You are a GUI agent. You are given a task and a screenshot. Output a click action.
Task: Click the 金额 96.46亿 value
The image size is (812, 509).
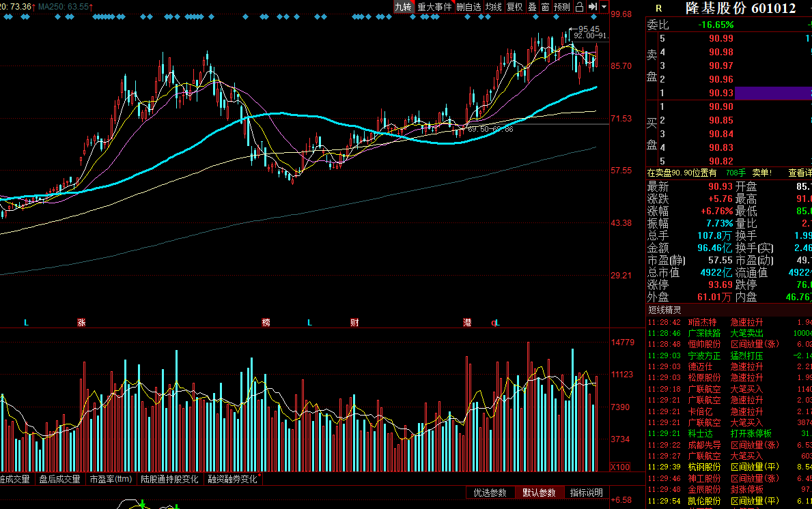[x=714, y=248]
